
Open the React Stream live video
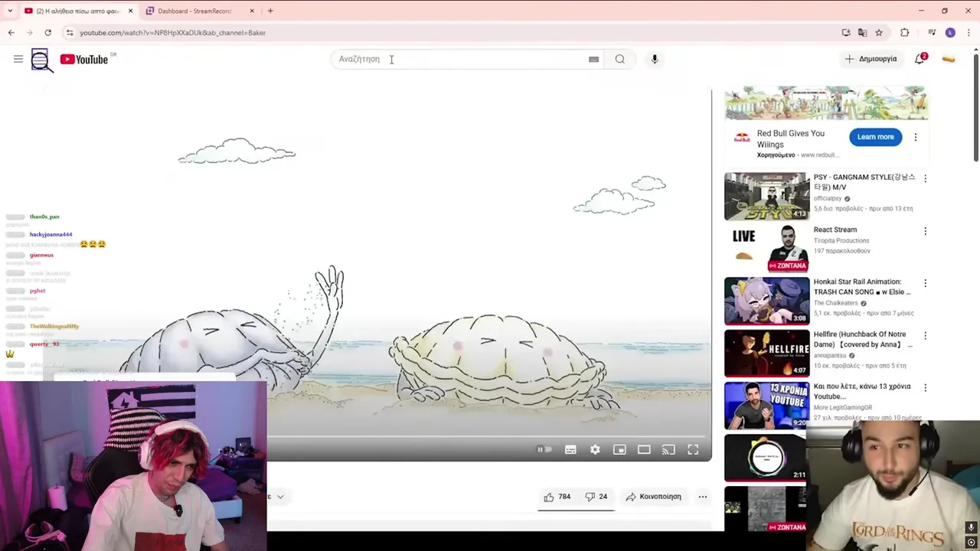point(766,248)
